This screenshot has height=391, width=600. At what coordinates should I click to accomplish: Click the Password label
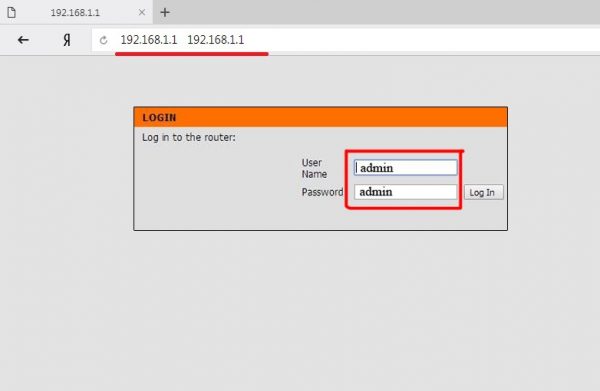coord(322,192)
